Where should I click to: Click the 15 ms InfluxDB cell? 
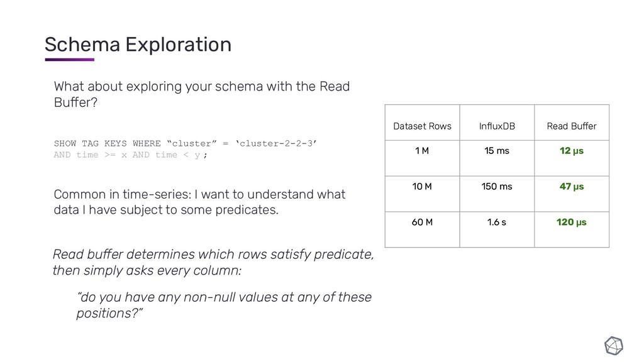tap(497, 158)
